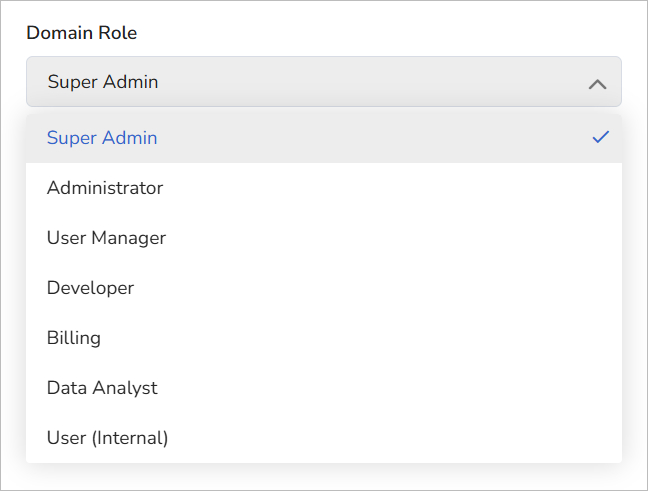
Task: Change role to User Manager
Action: click(106, 238)
